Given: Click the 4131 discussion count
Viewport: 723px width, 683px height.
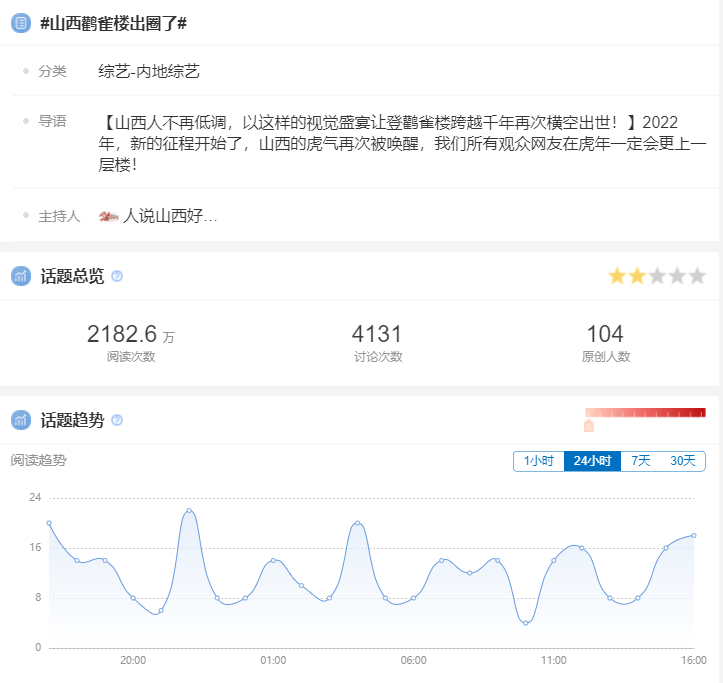Looking at the screenshot, I should pyautogui.click(x=377, y=334).
